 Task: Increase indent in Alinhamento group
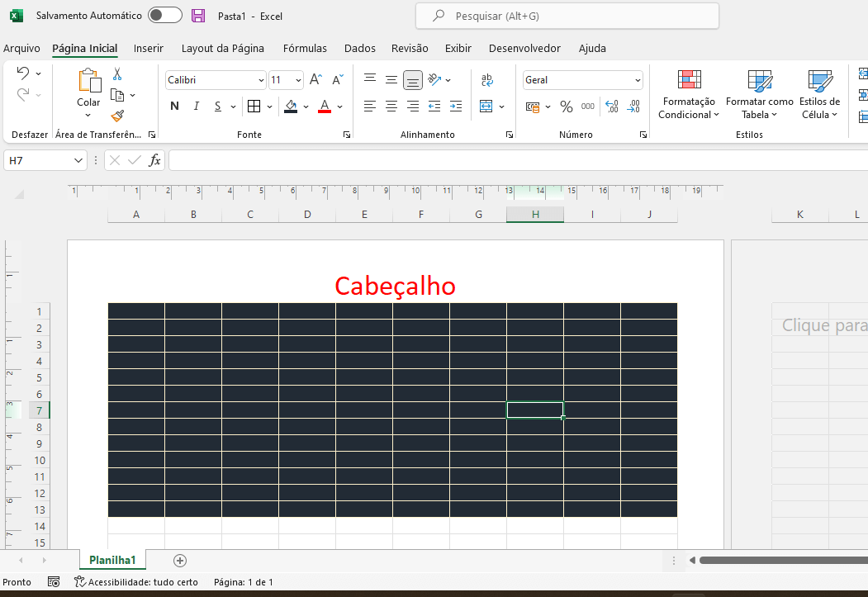click(x=456, y=107)
